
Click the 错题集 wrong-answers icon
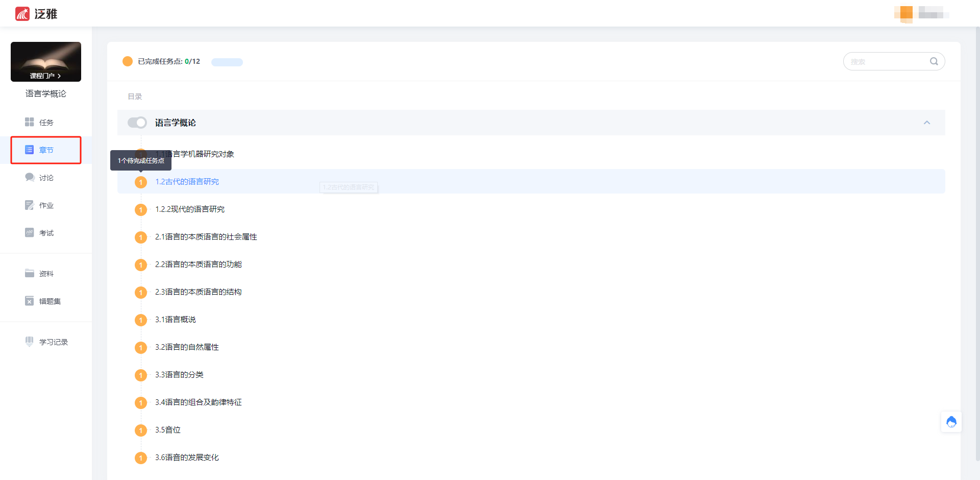(x=30, y=301)
